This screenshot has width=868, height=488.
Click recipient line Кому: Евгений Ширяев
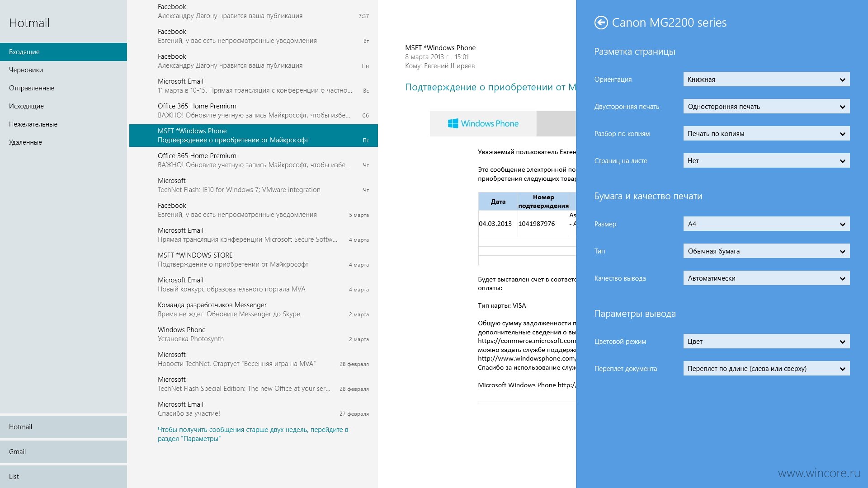[440, 66]
